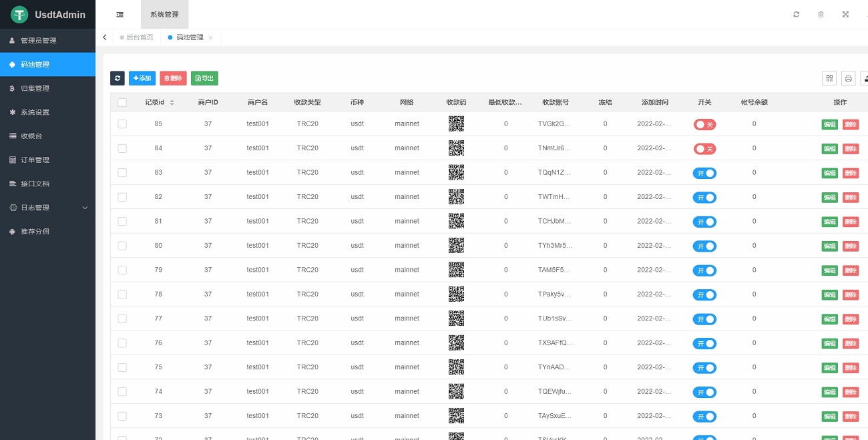Turn off the switch for record 83
The width and height of the screenshot is (868, 440).
coord(704,173)
